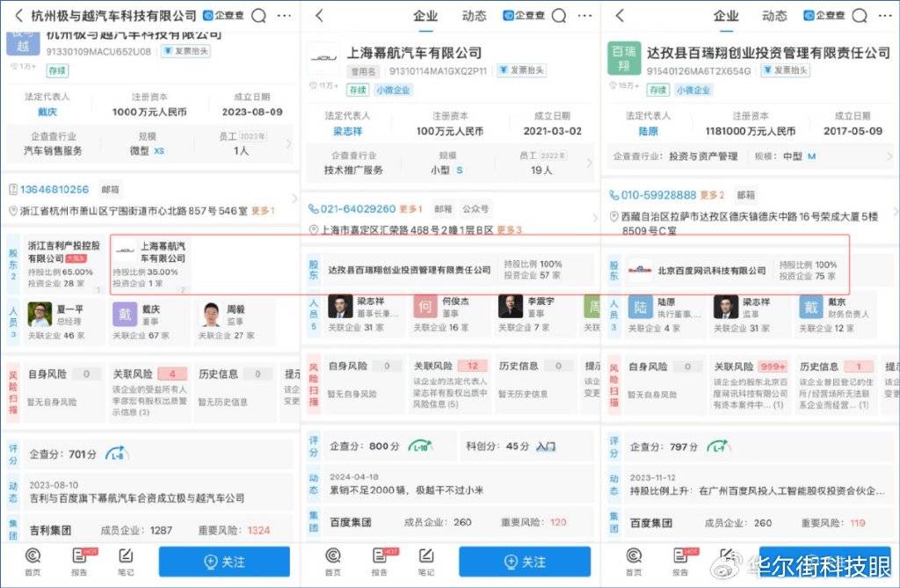Call phone number 021-64029260
900x588 pixels.
point(359,209)
